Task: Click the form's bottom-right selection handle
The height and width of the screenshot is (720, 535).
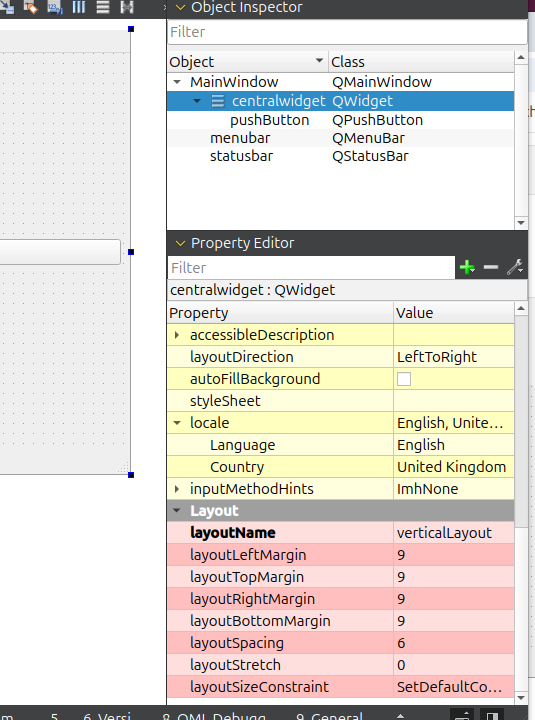Action: [x=131, y=475]
